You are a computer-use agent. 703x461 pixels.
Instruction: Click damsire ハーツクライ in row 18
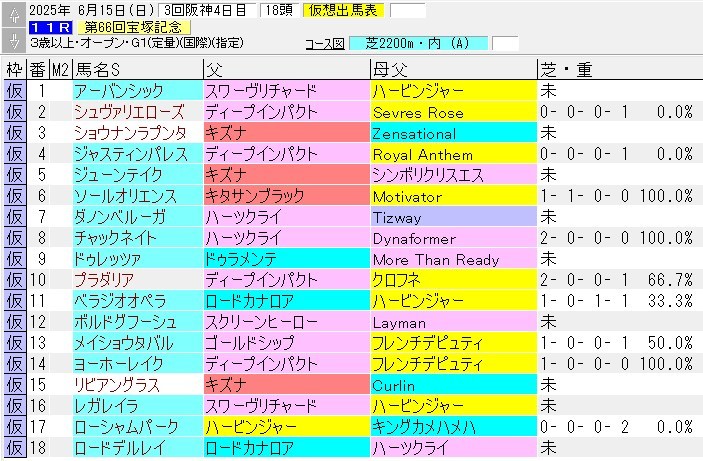click(454, 448)
